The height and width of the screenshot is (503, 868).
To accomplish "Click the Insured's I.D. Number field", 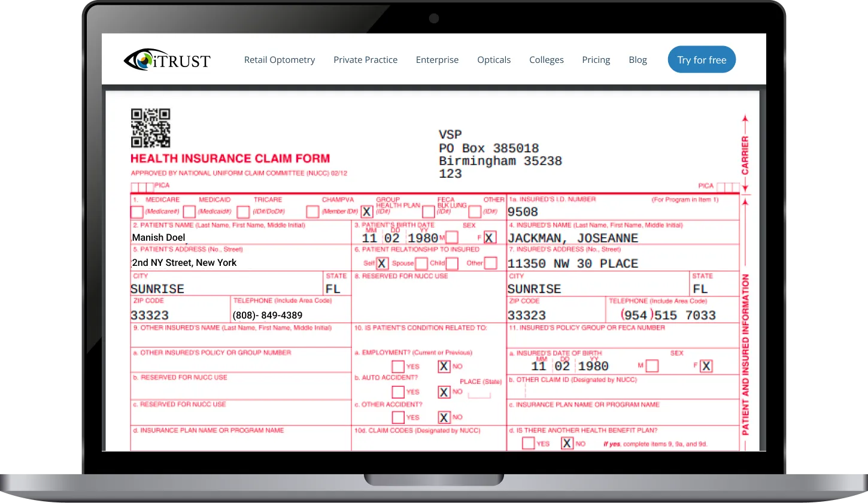I will point(623,212).
